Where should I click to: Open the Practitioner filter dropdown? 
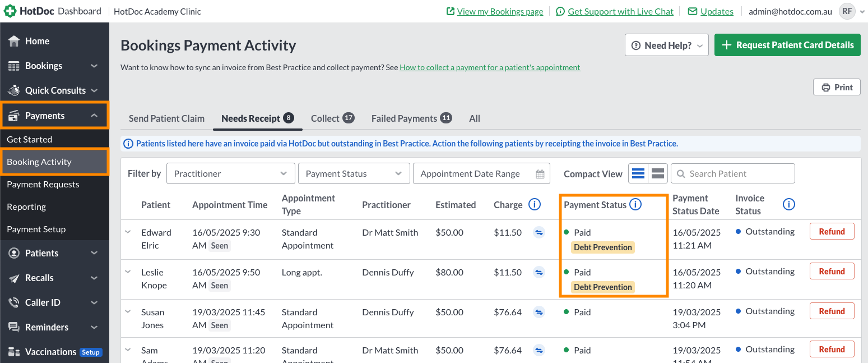click(x=231, y=173)
